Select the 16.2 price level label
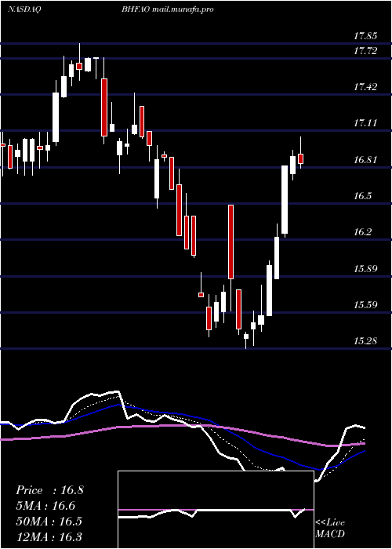The width and height of the screenshot is (392, 549). (x=362, y=232)
